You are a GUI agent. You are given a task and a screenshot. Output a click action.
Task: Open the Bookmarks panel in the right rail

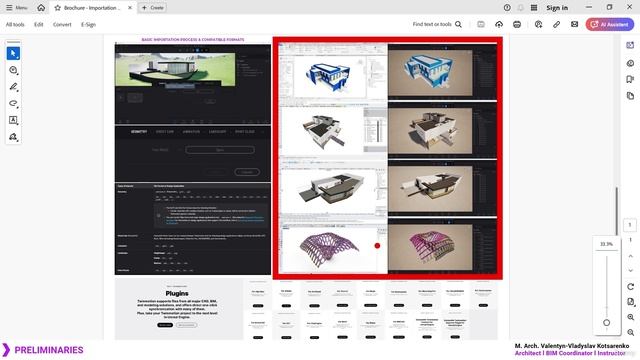[x=630, y=79]
